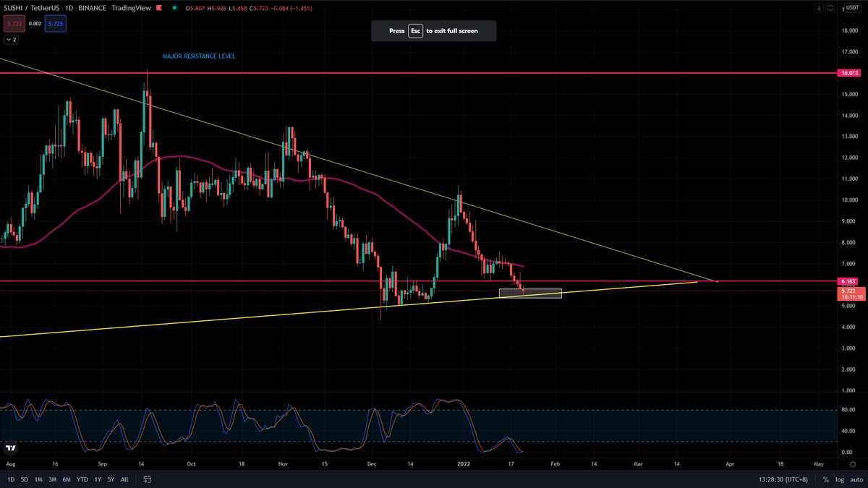Click the current price 5.723 label on axis
The image size is (868, 488).
tap(850, 291)
